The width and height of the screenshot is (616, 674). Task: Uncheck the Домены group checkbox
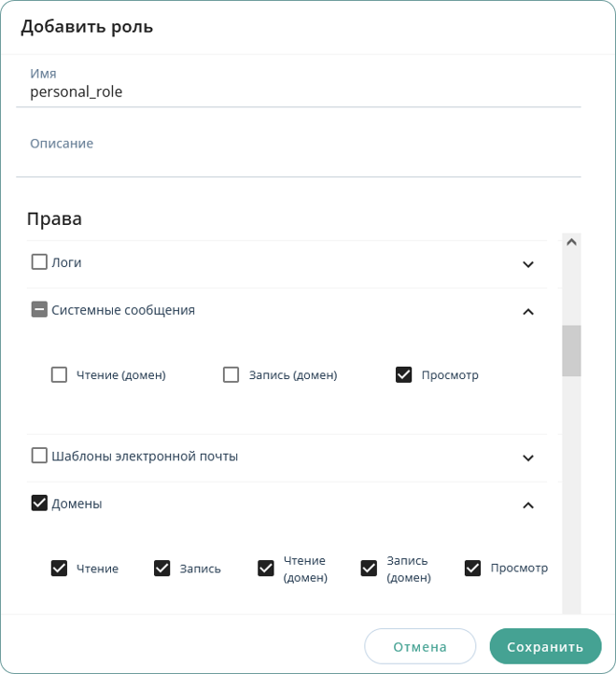(x=39, y=503)
